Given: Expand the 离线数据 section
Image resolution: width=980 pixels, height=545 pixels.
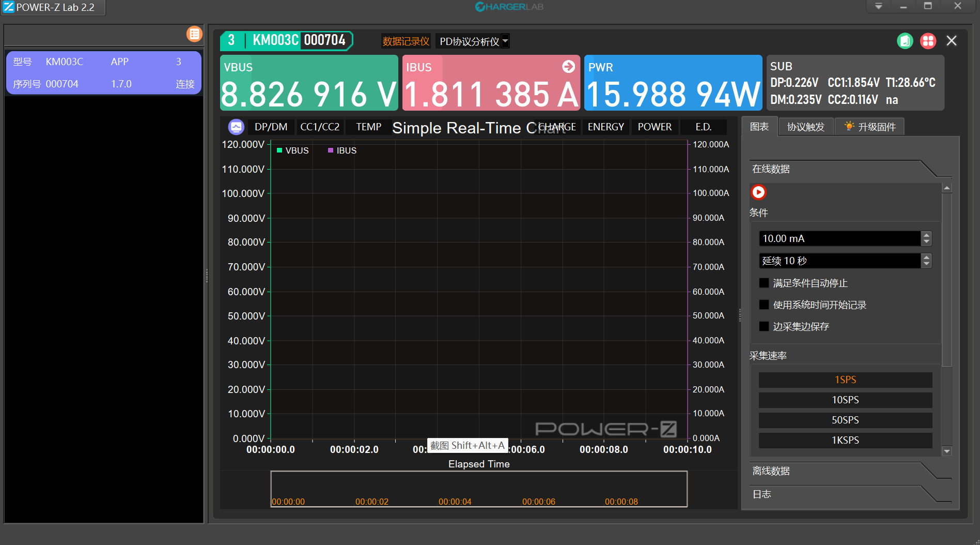Looking at the screenshot, I should coord(771,471).
